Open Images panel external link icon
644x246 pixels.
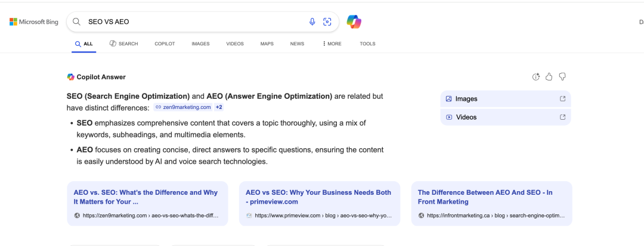[x=562, y=99]
